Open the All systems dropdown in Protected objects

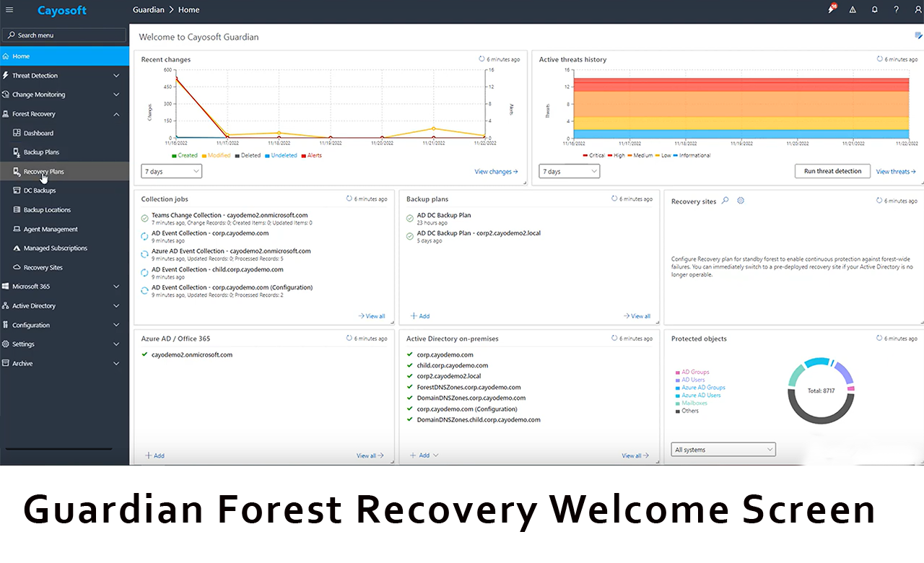pos(723,450)
